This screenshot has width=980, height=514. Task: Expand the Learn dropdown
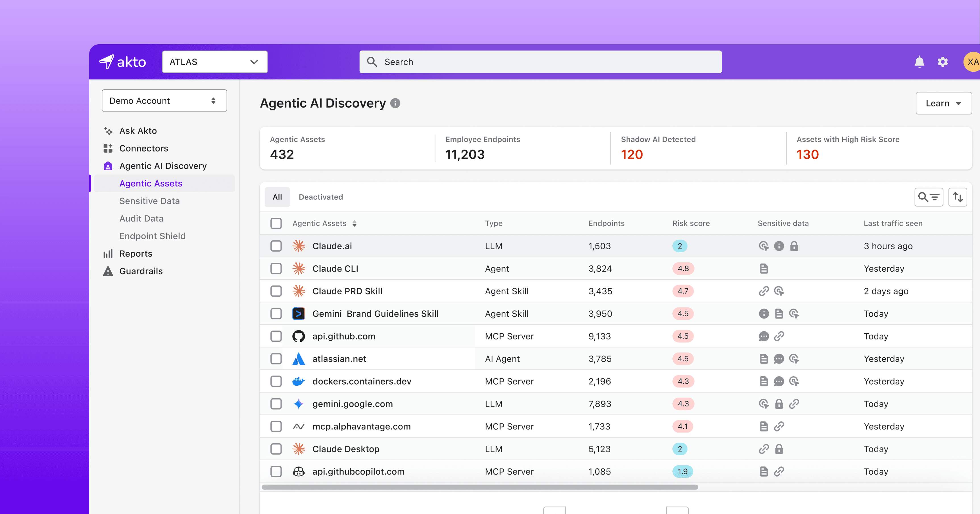pos(943,103)
